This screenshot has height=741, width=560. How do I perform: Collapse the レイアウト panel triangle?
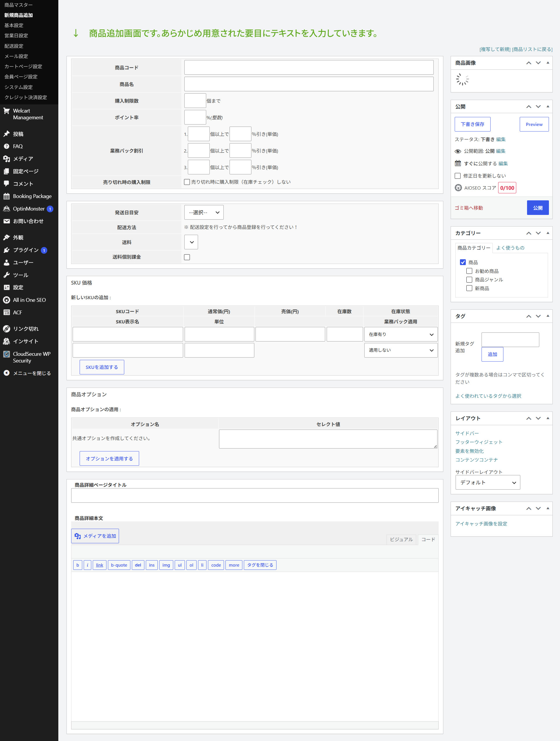pyautogui.click(x=547, y=418)
